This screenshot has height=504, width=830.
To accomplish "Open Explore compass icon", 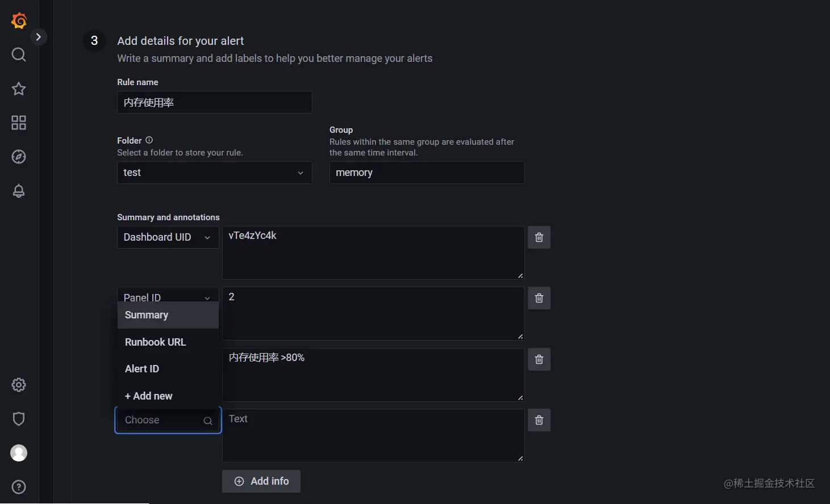I will [x=19, y=157].
